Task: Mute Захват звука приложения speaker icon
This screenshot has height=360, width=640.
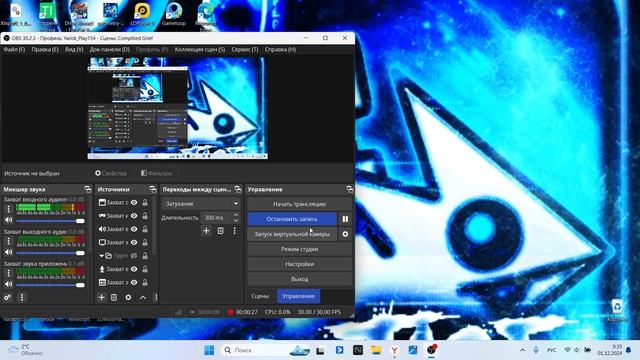Action: (x=9, y=284)
